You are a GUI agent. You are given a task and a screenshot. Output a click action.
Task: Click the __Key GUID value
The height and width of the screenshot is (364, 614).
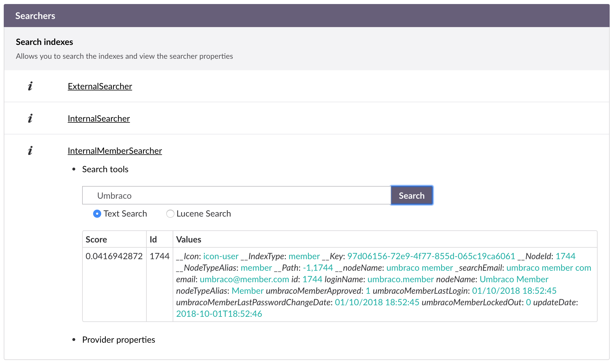coord(431,256)
